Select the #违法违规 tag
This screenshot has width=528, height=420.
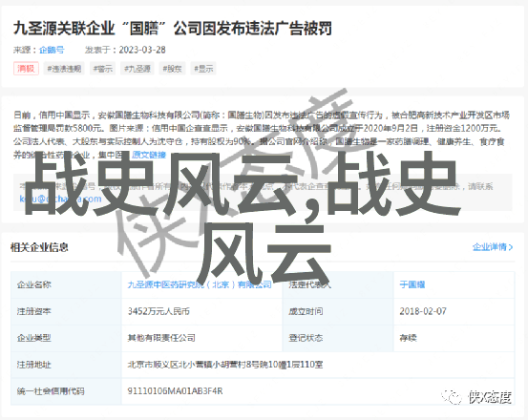point(64,69)
